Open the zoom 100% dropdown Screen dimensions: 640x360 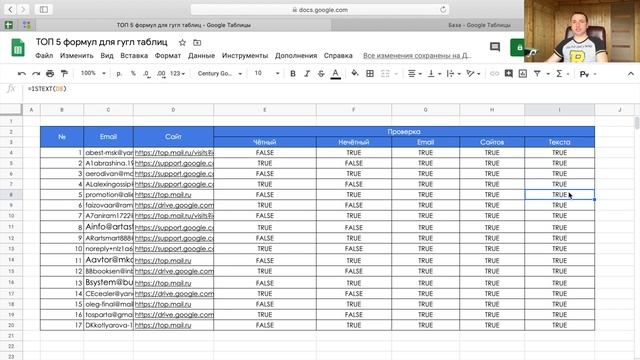[x=93, y=73]
